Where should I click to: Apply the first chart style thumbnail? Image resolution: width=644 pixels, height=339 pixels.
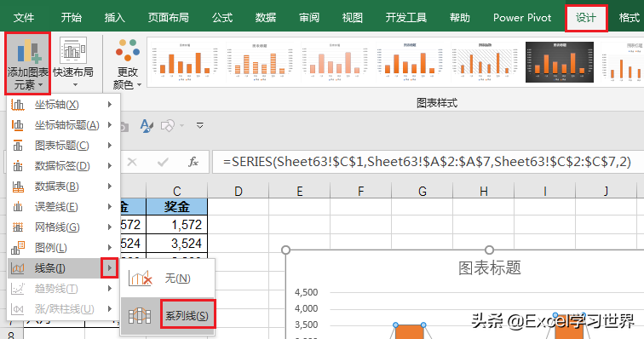[x=185, y=61]
